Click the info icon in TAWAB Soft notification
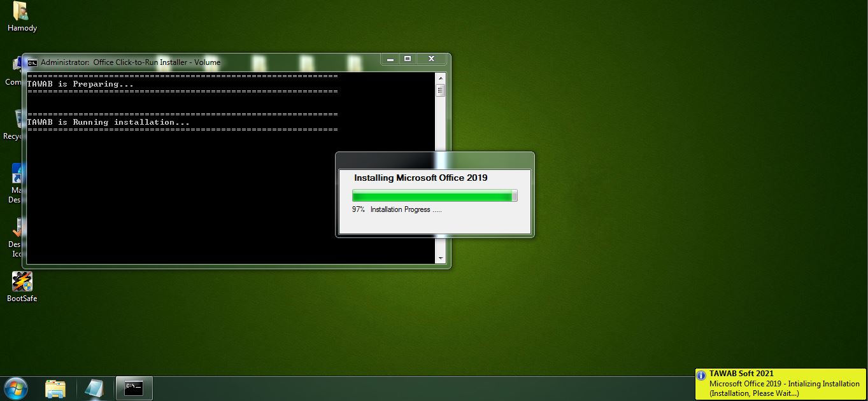 701,376
